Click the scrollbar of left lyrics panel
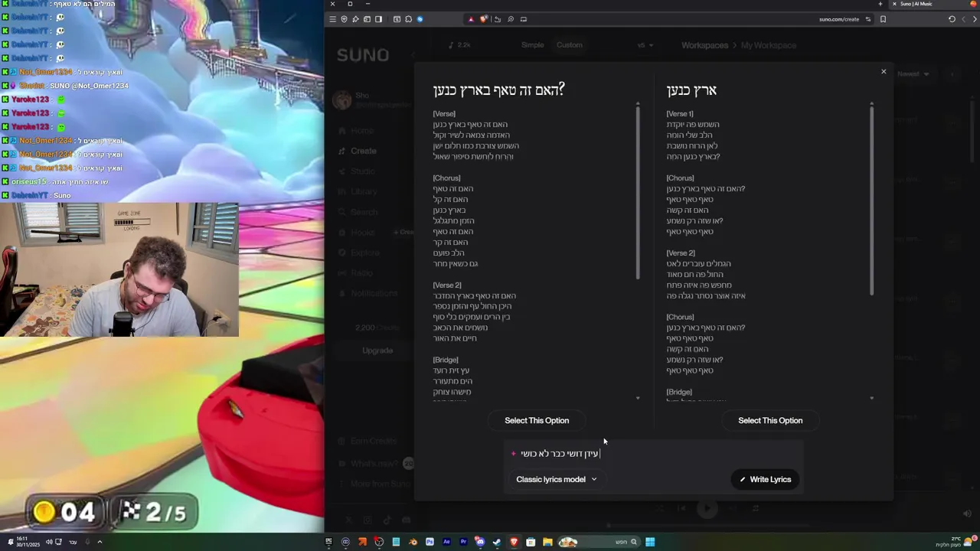This screenshot has width=980, height=551. 638,191
